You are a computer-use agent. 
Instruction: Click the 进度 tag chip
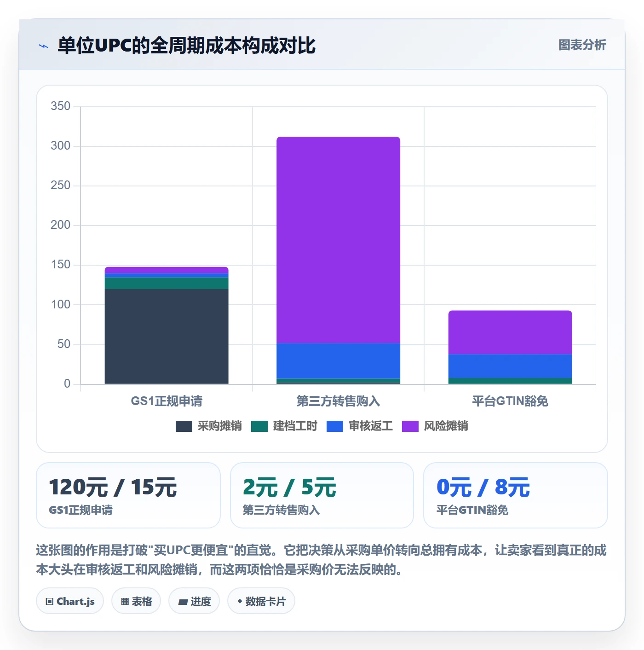194,601
